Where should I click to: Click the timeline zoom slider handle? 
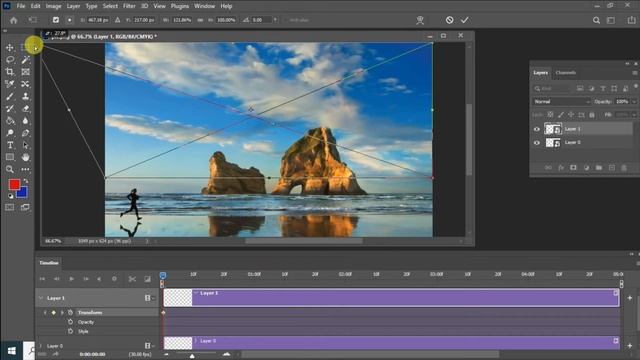[x=192, y=356]
